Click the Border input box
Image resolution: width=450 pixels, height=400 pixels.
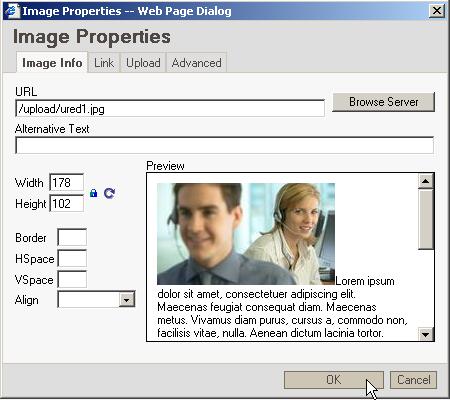(72, 238)
